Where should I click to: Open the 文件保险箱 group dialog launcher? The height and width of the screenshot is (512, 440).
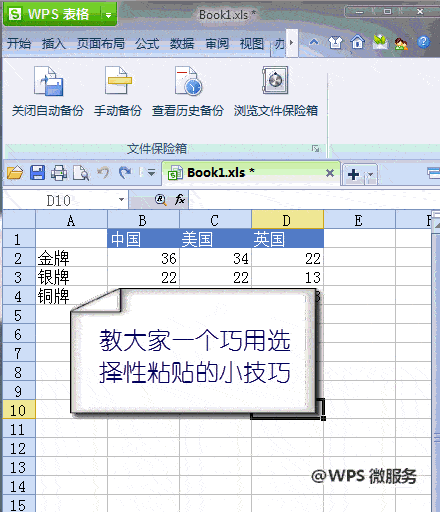click(x=315, y=148)
